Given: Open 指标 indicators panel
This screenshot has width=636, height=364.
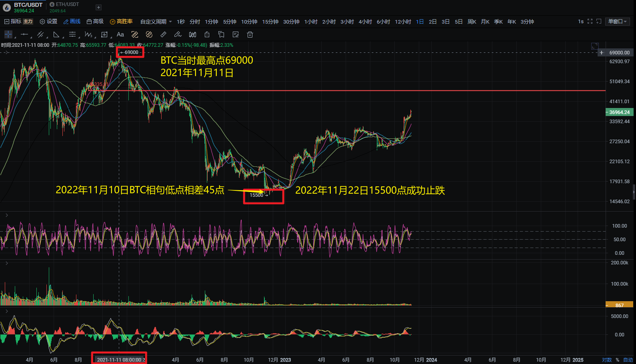Looking at the screenshot, I should [x=12, y=22].
